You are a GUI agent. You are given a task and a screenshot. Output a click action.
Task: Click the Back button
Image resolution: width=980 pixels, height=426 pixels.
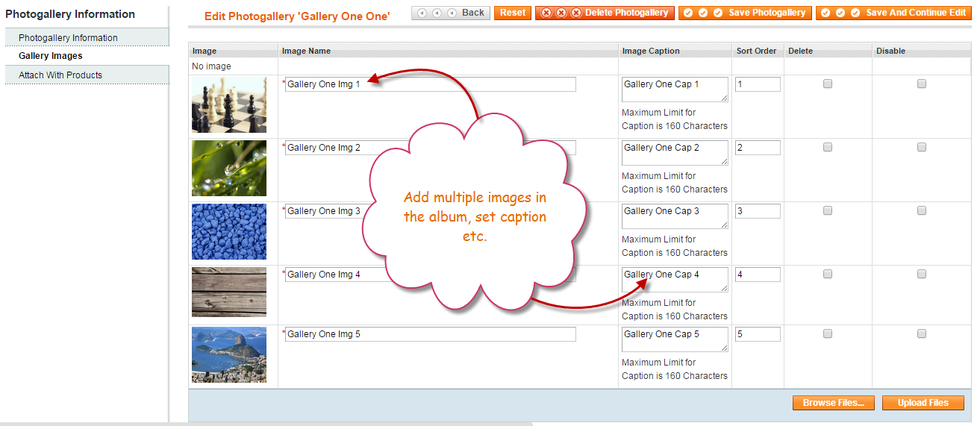click(450, 13)
